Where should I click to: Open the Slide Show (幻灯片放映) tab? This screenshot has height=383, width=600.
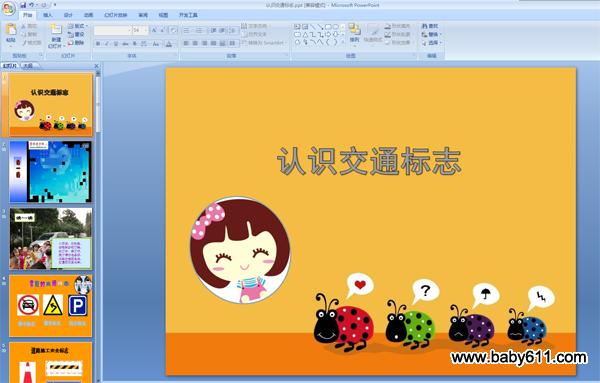click(x=116, y=15)
